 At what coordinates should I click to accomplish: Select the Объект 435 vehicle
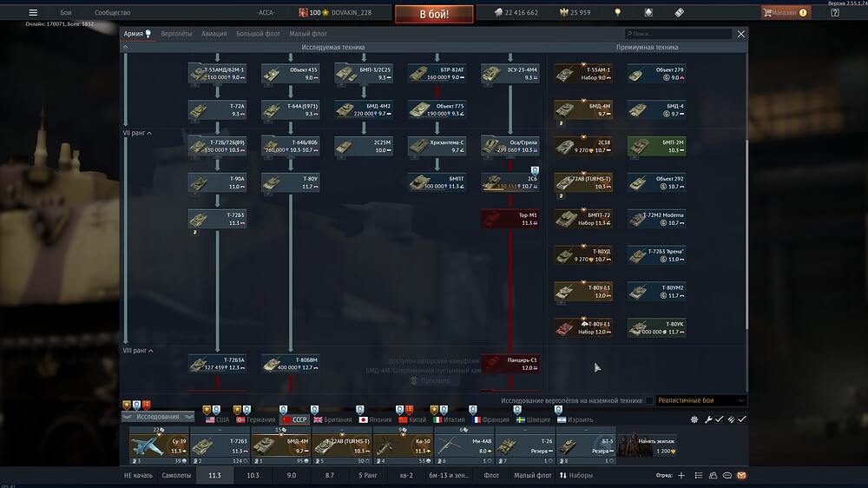click(x=290, y=73)
